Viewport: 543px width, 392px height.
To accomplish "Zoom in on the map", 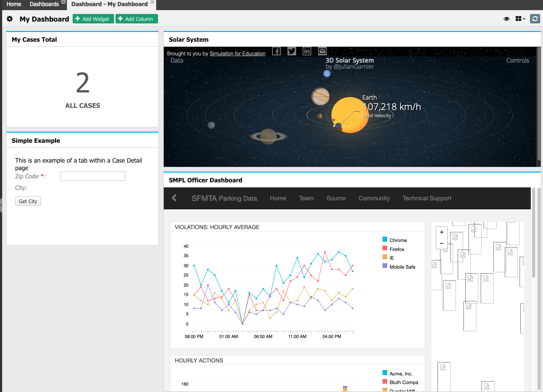I will point(442,232).
